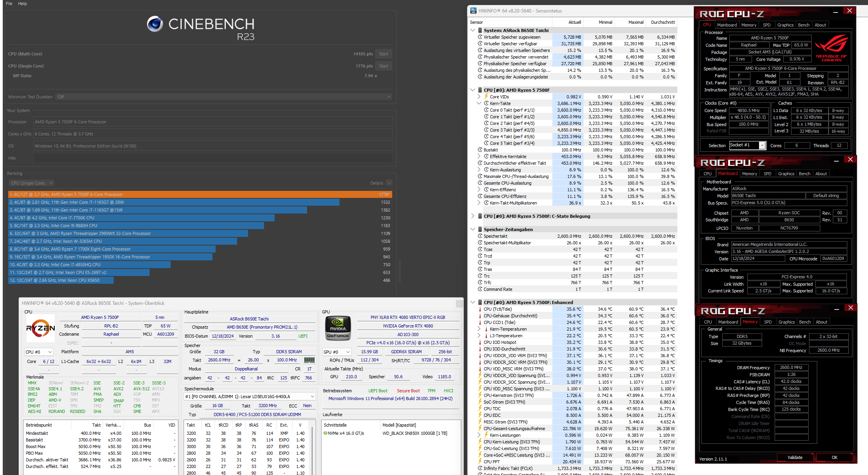868x475 pixels.
Task: Click the Republic of Gamers logo in CPU-Z
Action: pyautogui.click(x=831, y=48)
